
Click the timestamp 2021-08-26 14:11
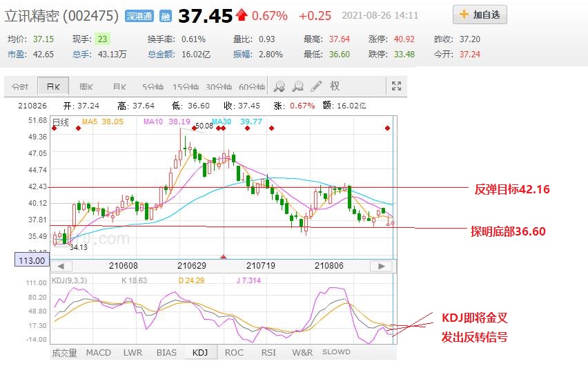tap(380, 15)
